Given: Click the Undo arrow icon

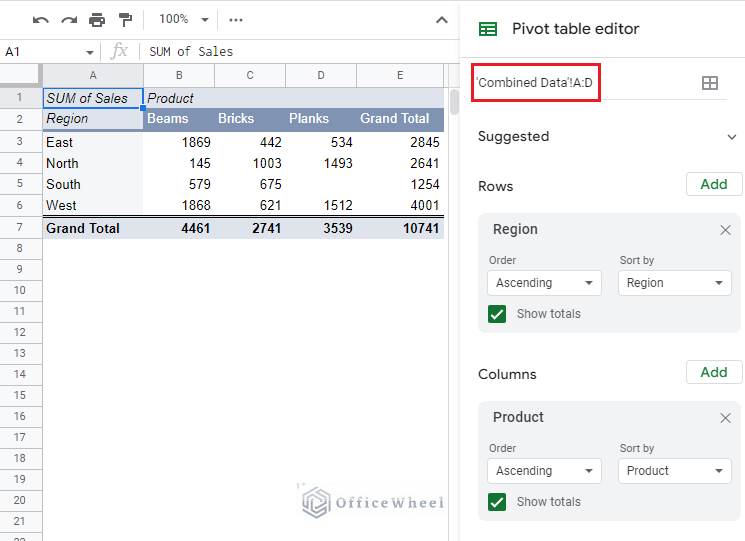Looking at the screenshot, I should coord(41,20).
